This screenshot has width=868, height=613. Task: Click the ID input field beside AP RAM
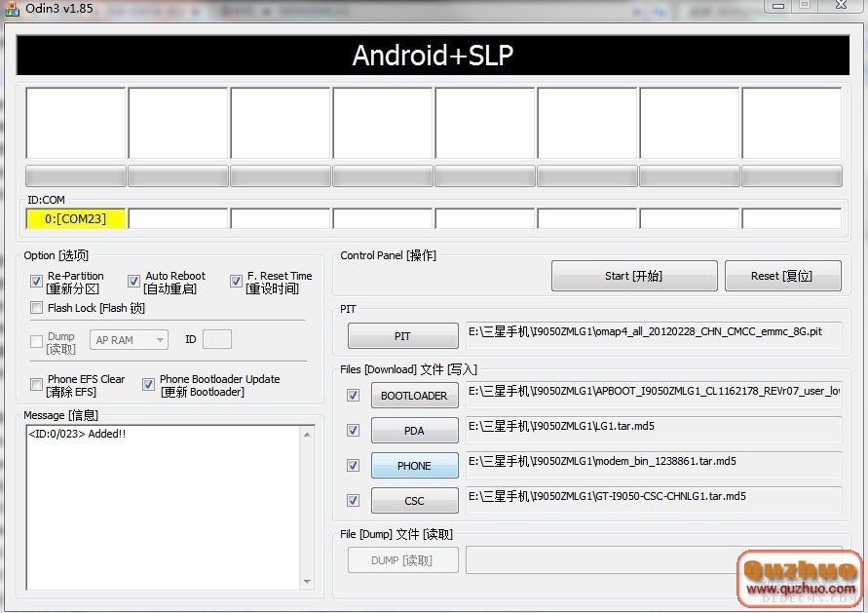(217, 339)
